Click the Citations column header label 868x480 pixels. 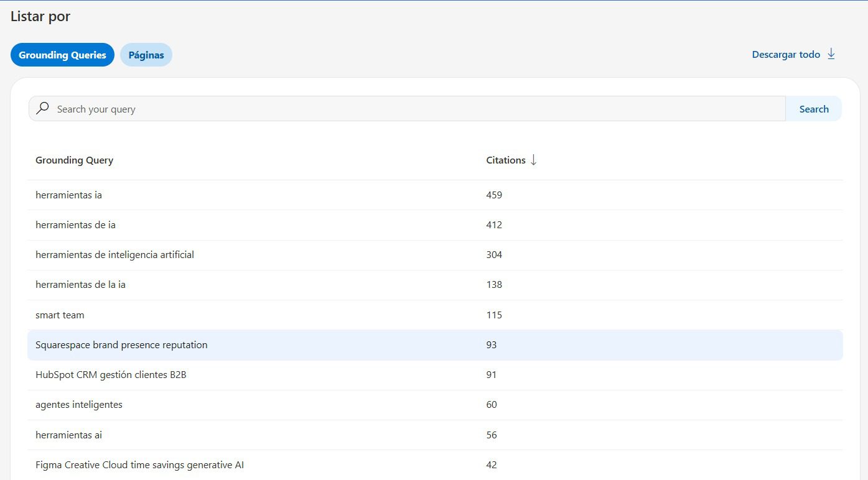tap(505, 160)
